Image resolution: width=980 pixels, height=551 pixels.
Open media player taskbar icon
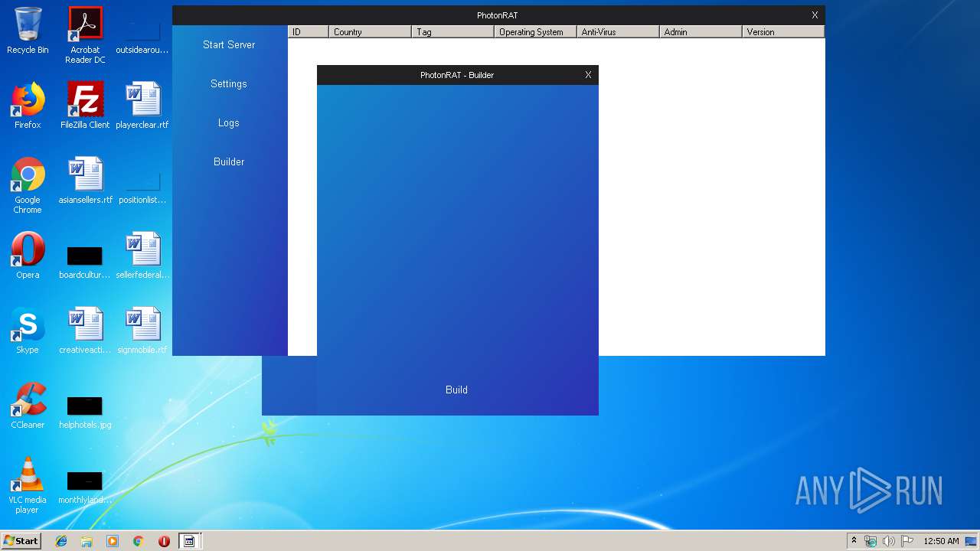pos(113,541)
